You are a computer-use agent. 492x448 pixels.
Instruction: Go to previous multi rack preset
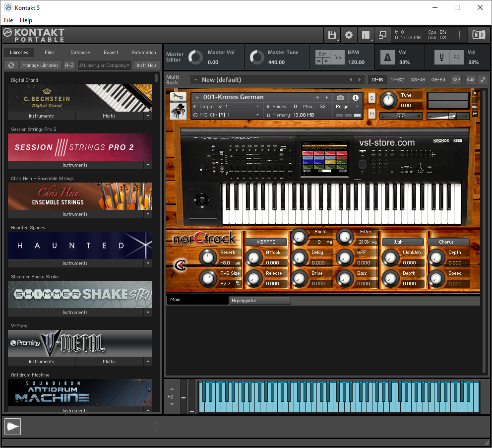point(351,80)
